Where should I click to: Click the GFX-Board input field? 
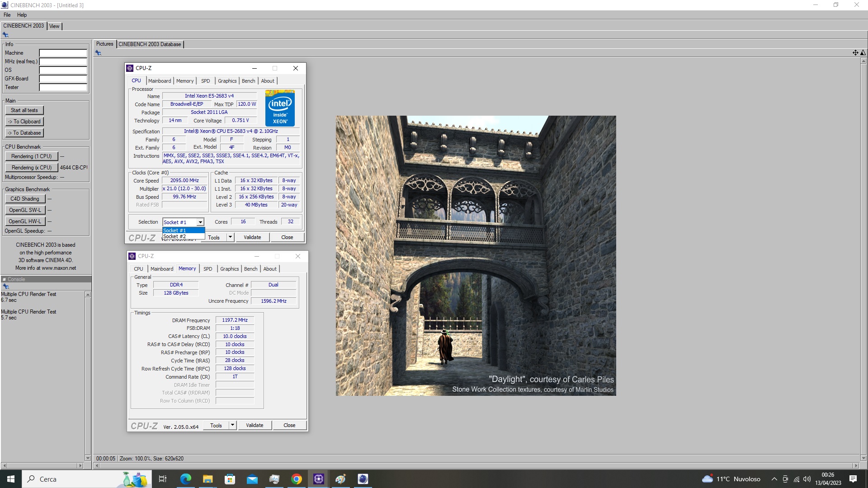pyautogui.click(x=63, y=79)
